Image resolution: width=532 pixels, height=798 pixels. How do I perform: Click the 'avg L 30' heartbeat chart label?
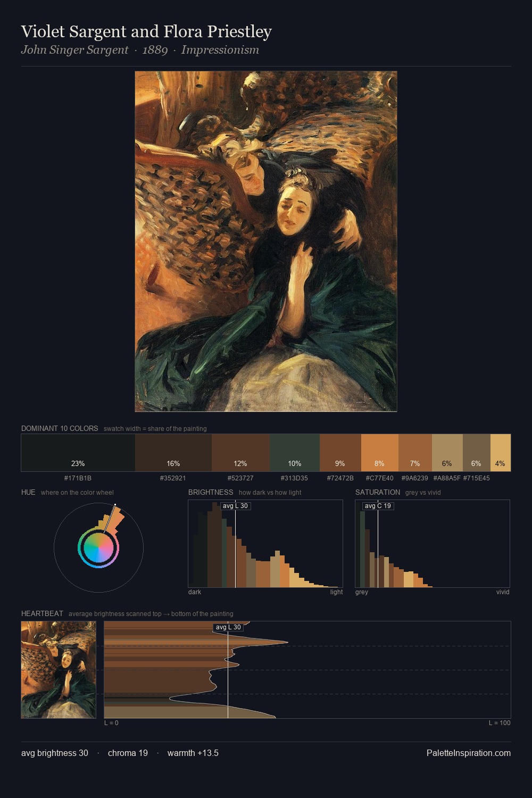coord(228,627)
